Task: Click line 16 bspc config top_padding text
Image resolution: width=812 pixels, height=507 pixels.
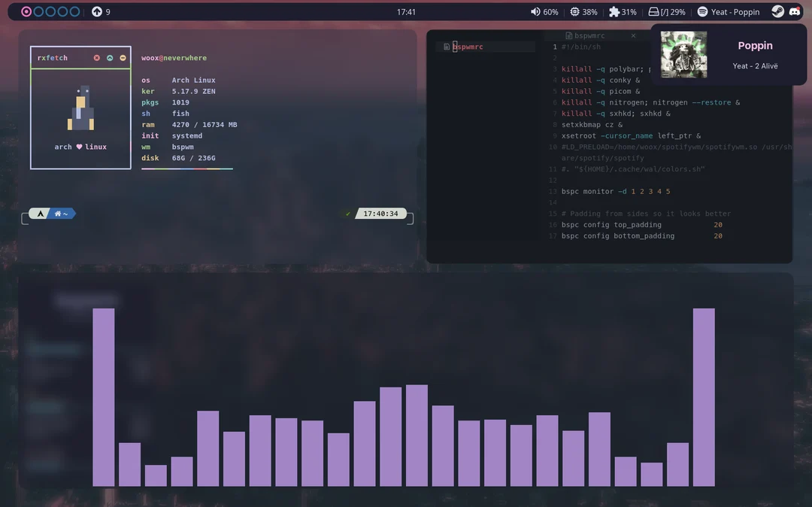Action: click(x=611, y=224)
